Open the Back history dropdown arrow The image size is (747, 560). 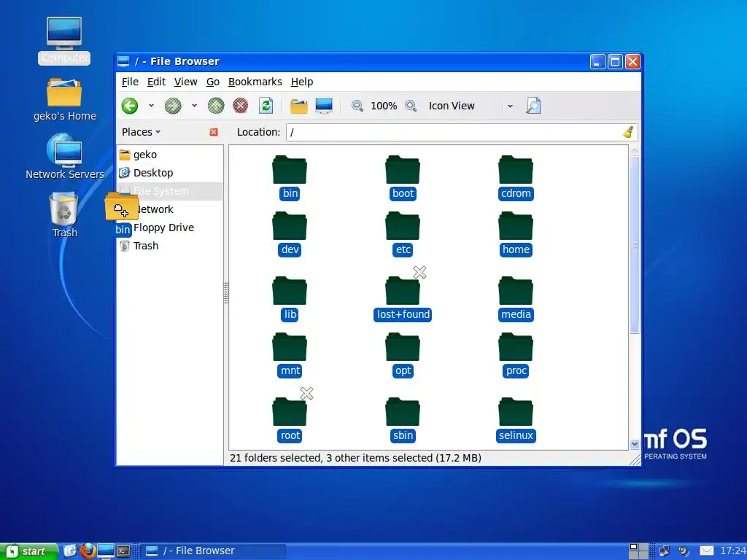point(151,106)
